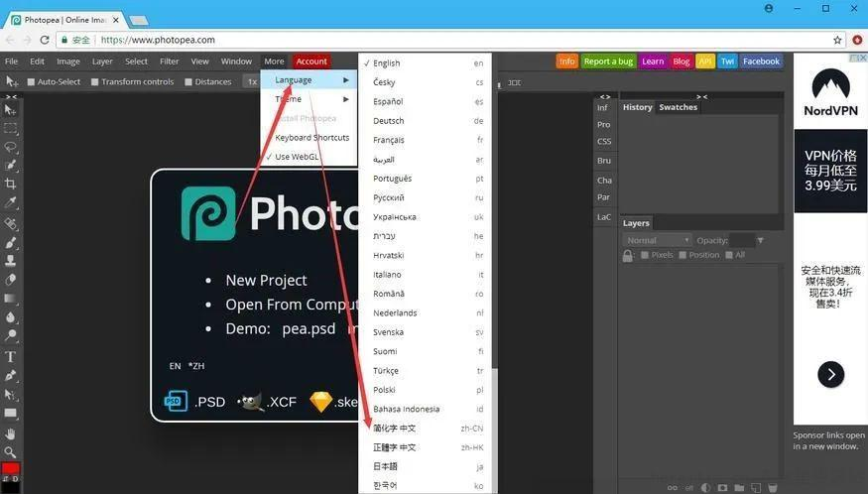The height and width of the screenshot is (494, 868).
Task: Toggle the Auto-Select checkbox
Action: coord(31,82)
